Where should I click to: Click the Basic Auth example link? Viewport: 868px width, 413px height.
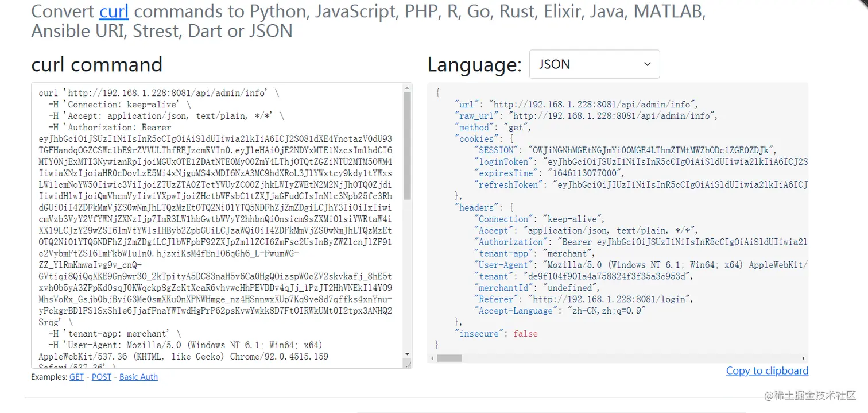click(x=138, y=377)
